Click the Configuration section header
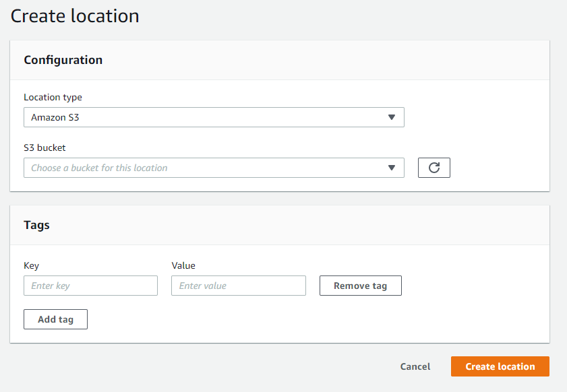The height and width of the screenshot is (392, 567). coord(63,60)
